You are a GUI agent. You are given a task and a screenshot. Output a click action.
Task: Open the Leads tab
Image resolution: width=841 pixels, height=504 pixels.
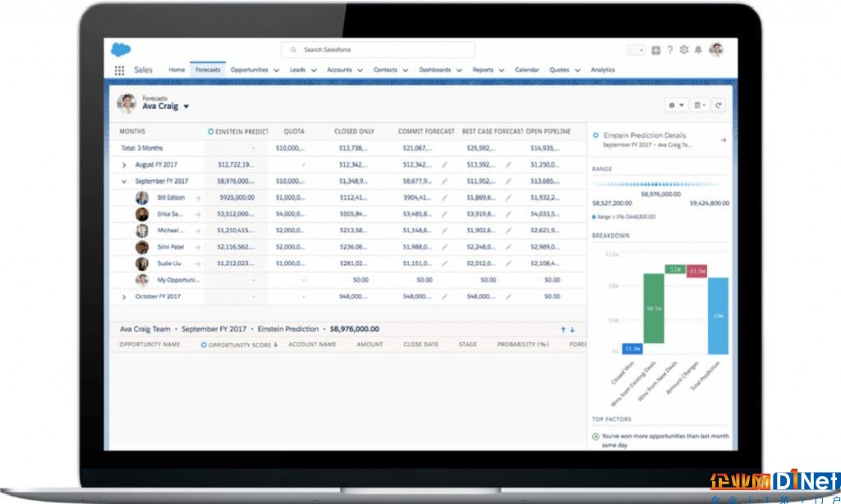click(x=297, y=70)
